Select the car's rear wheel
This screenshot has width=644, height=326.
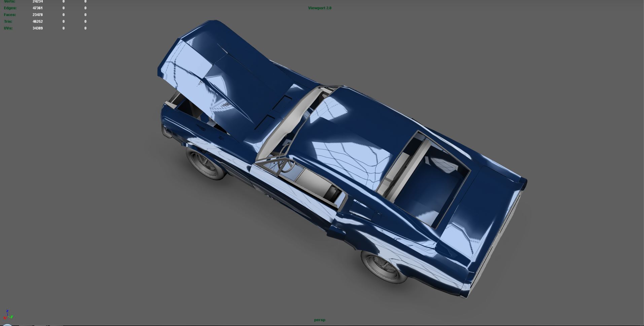pos(384,268)
